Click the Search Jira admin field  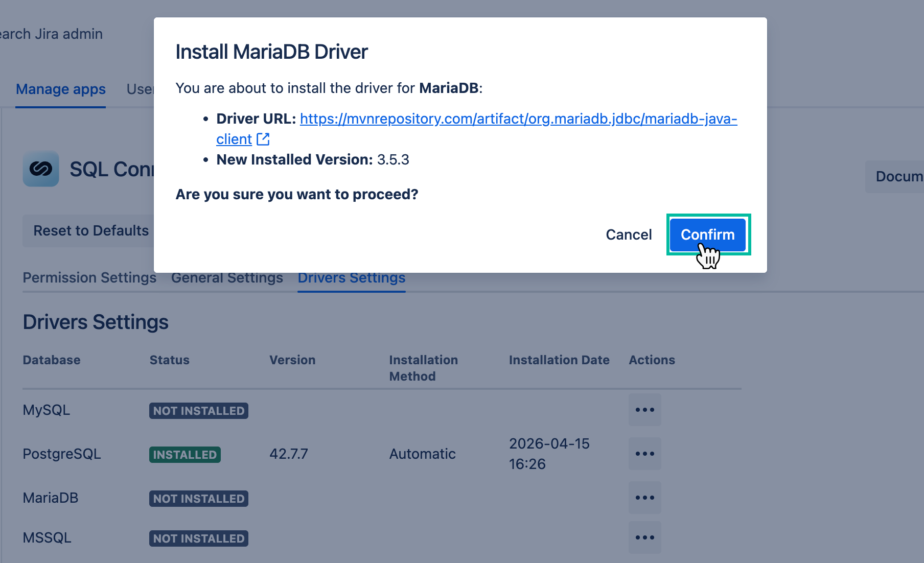51,34
